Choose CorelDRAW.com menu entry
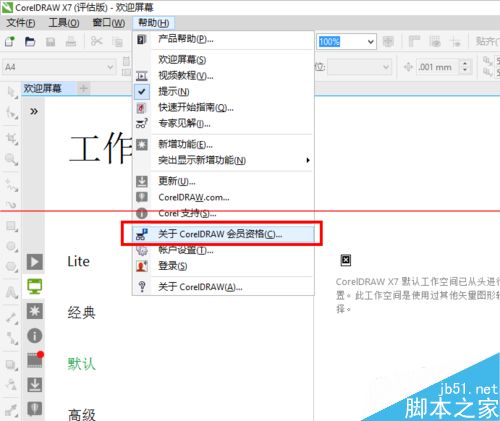The image size is (500, 421). coord(223,197)
